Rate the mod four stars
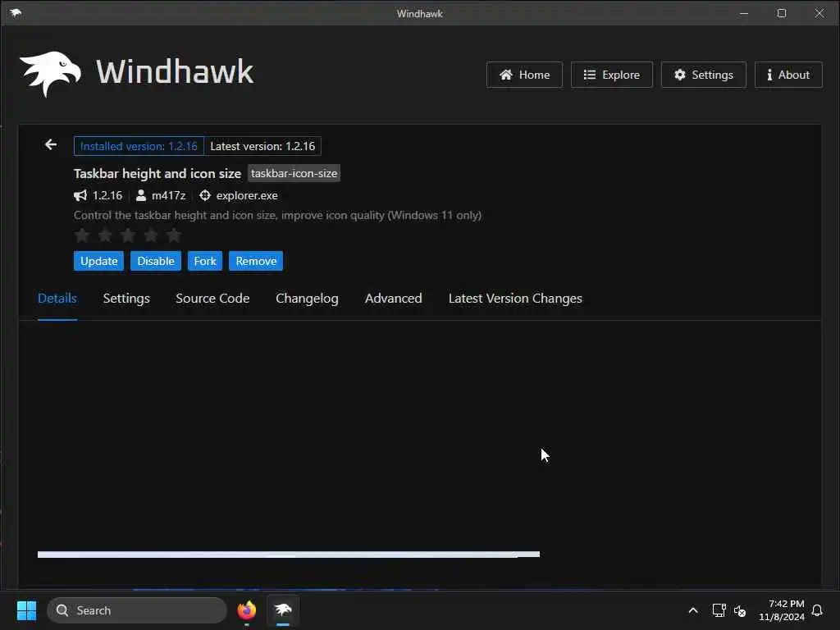Image resolution: width=840 pixels, height=630 pixels. (x=151, y=235)
